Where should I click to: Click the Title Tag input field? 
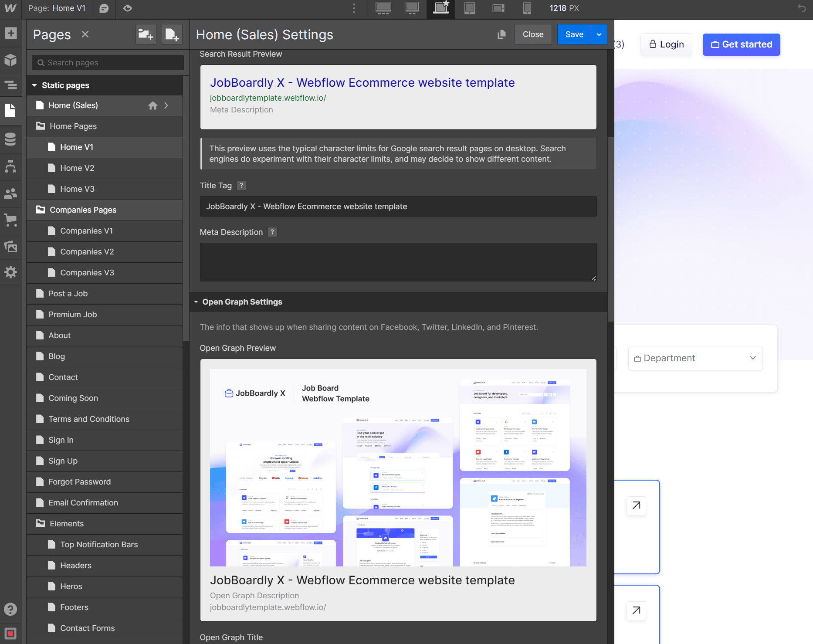click(398, 207)
